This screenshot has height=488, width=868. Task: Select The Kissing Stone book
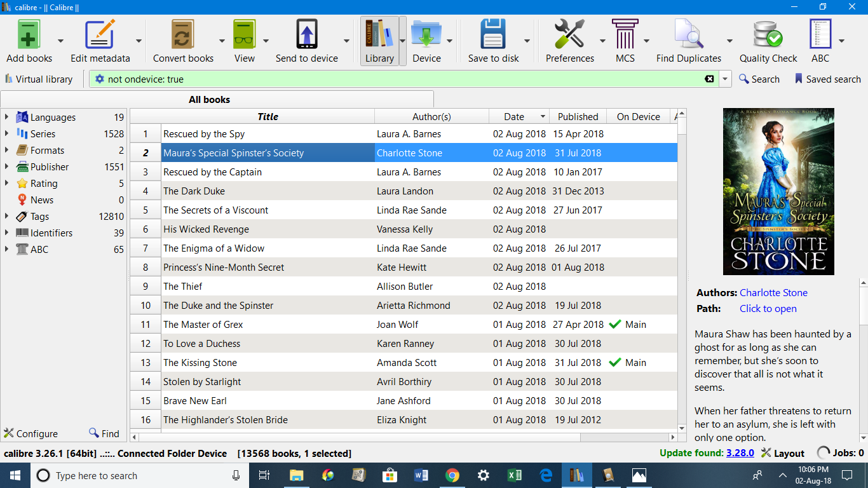point(403,363)
